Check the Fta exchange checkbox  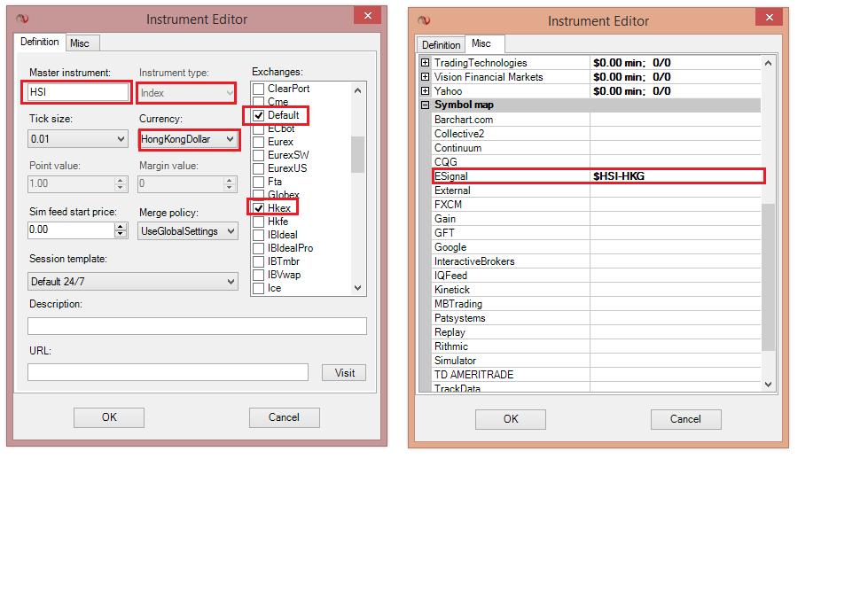click(259, 182)
